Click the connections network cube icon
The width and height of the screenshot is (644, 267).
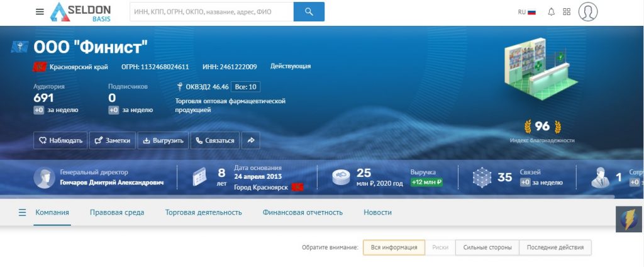(x=482, y=178)
